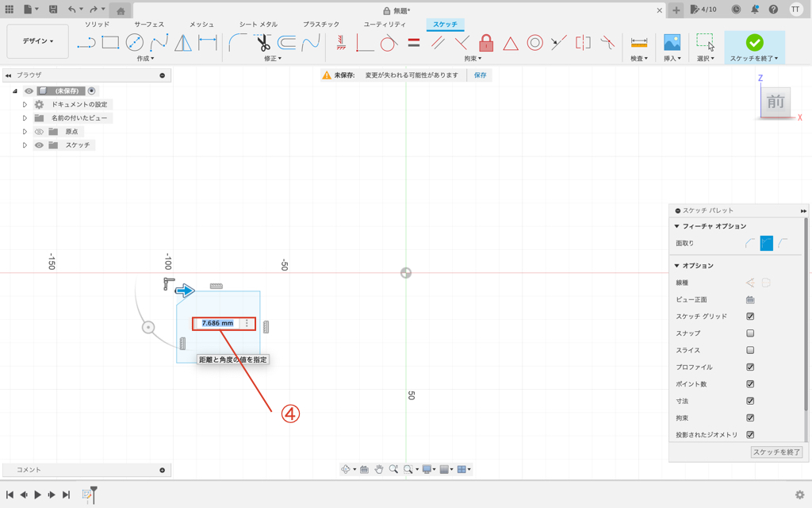The width and height of the screenshot is (812, 508).
Task: Select the Circle sketch tool
Action: (135, 43)
